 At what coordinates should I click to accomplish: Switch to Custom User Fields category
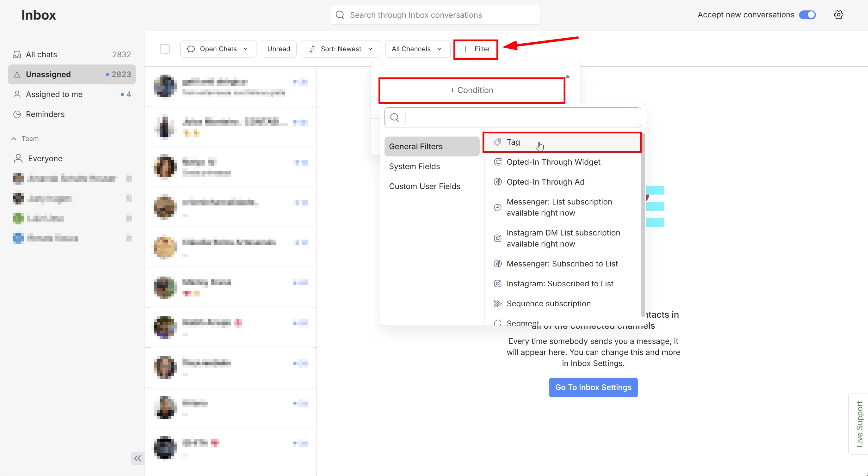click(x=424, y=186)
